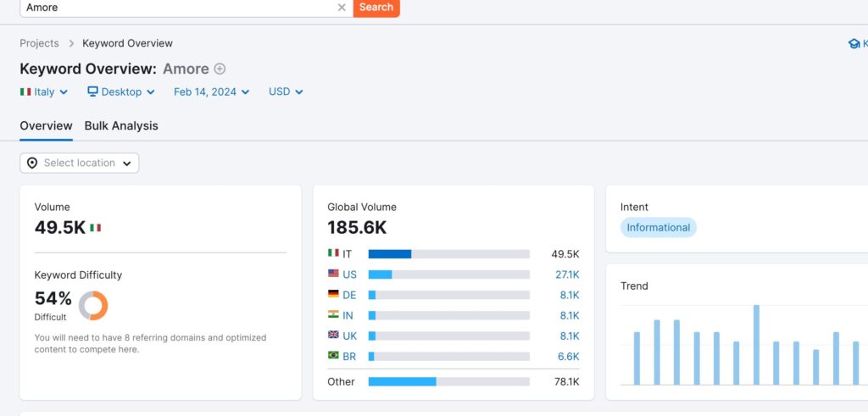Image resolution: width=868 pixels, height=416 pixels.
Task: Click the 8.1K volume for IN
Action: point(570,316)
